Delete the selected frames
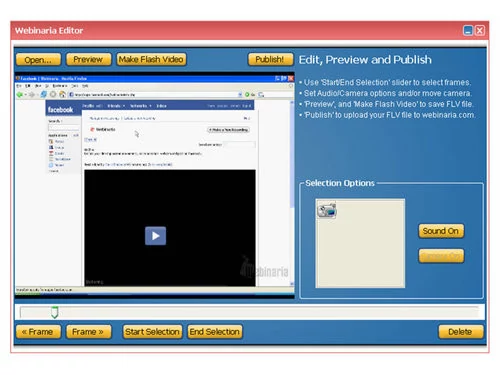Image resolution: width=500 pixels, height=375 pixels. pyautogui.click(x=461, y=332)
